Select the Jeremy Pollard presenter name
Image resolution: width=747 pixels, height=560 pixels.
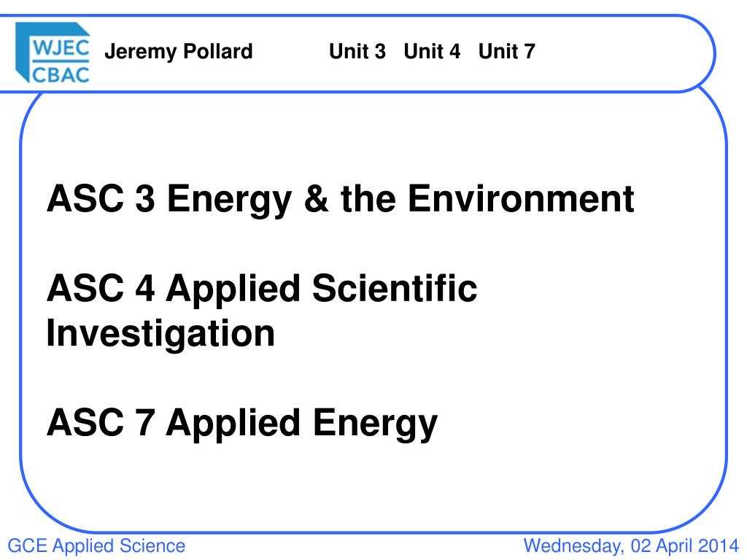(x=179, y=52)
